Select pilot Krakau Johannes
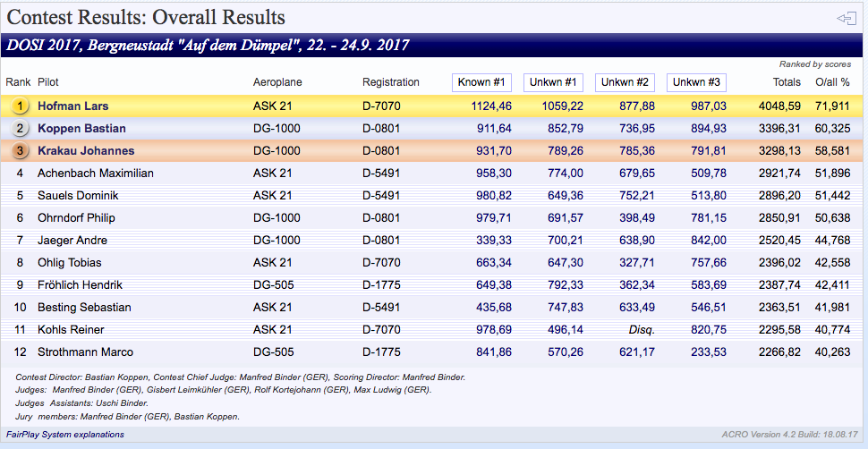The image size is (868, 449). [x=86, y=151]
